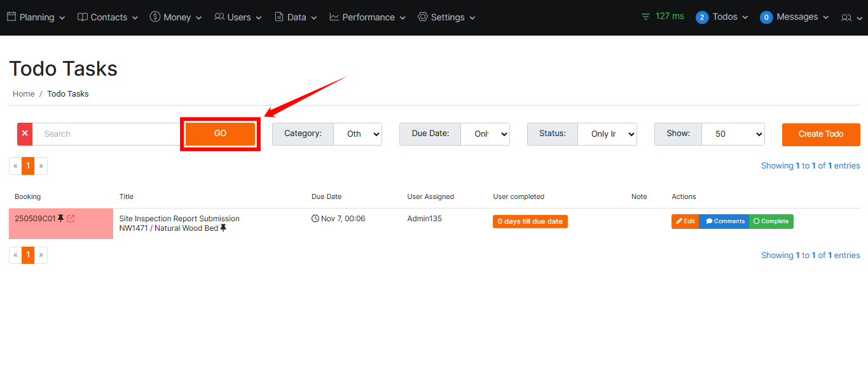Open the Money menu
Image resolution: width=868 pixels, height=391 pixels.
pyautogui.click(x=176, y=18)
